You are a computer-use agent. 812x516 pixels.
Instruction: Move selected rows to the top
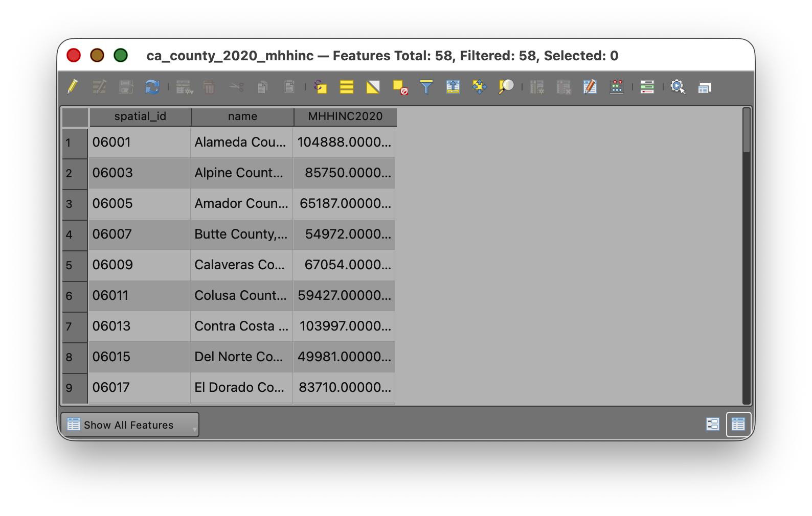[x=453, y=87]
